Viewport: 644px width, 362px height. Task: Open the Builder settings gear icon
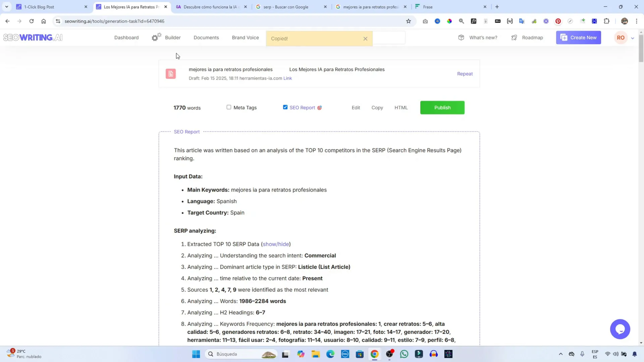tap(155, 37)
